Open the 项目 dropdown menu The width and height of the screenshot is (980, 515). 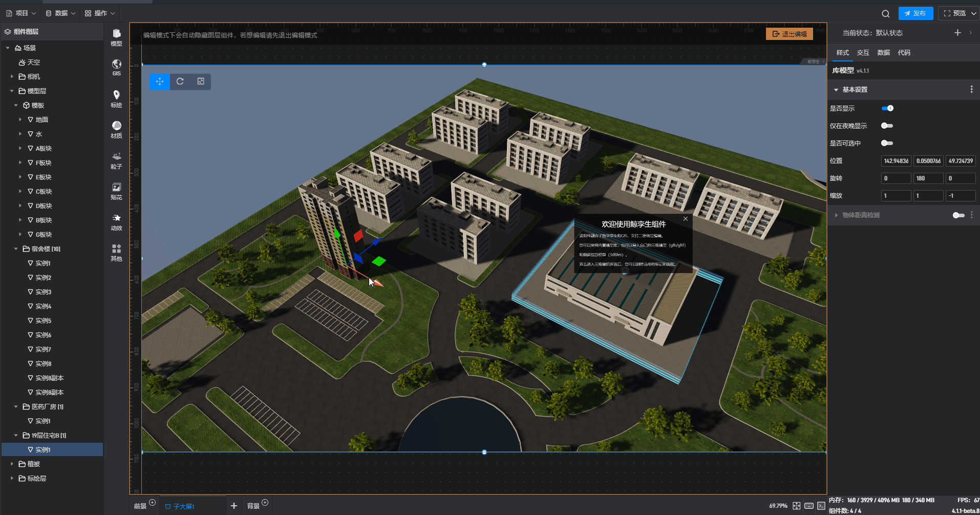(x=21, y=13)
